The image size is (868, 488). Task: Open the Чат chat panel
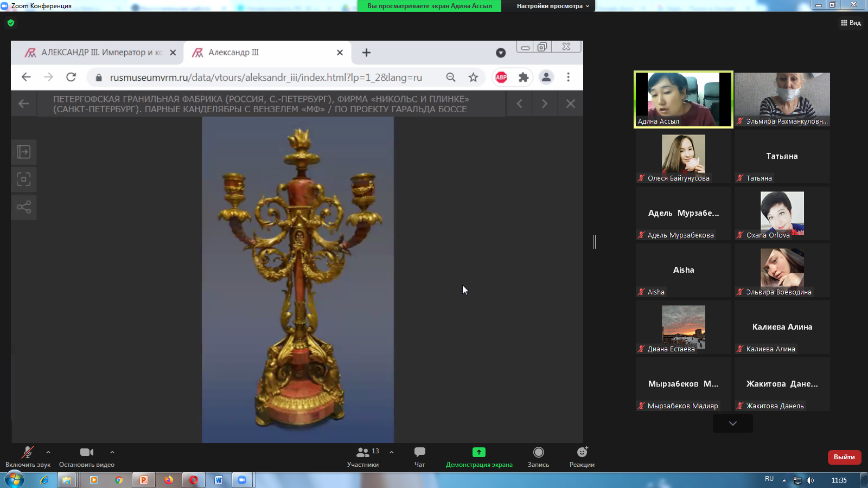420,457
